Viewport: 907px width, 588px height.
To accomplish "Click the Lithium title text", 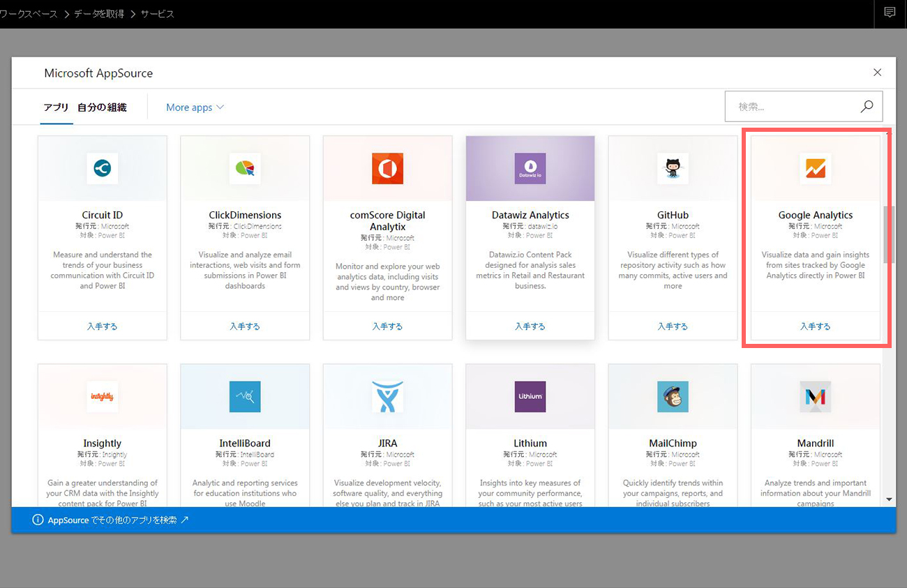I will click(530, 443).
